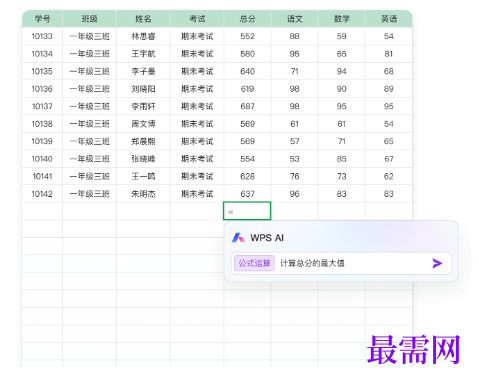Click the WPS AI title text
This screenshot has width=479, height=381.
coord(267,238)
